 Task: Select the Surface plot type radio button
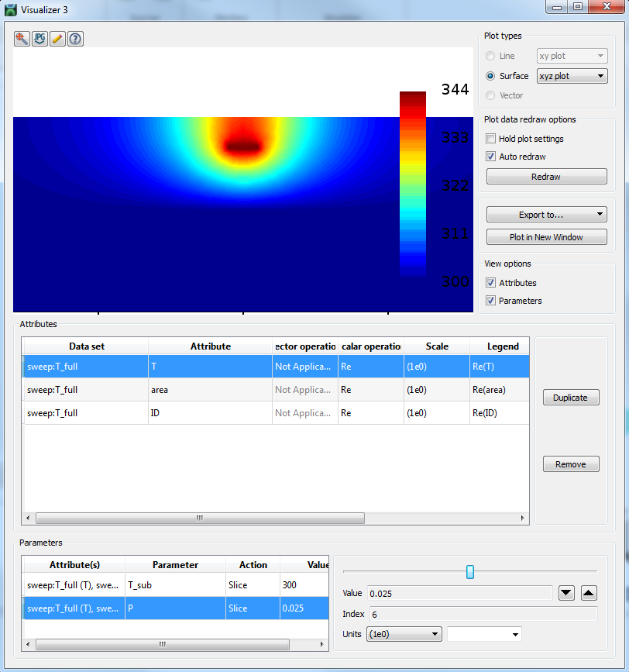(490, 76)
